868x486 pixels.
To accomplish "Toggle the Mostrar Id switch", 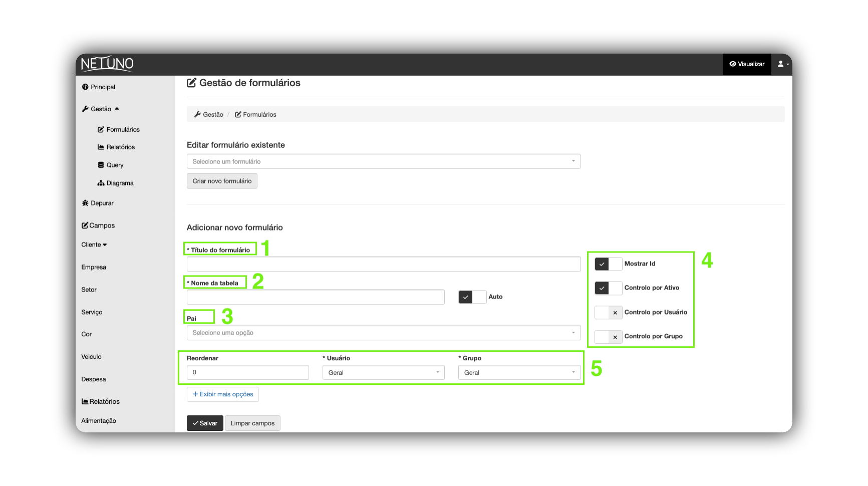I will point(608,264).
